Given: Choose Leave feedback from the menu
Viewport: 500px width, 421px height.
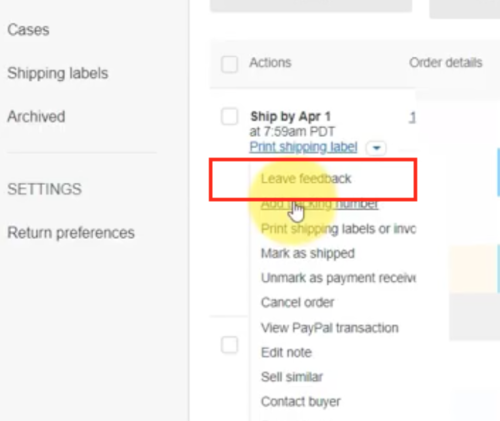Looking at the screenshot, I should coord(306,179).
